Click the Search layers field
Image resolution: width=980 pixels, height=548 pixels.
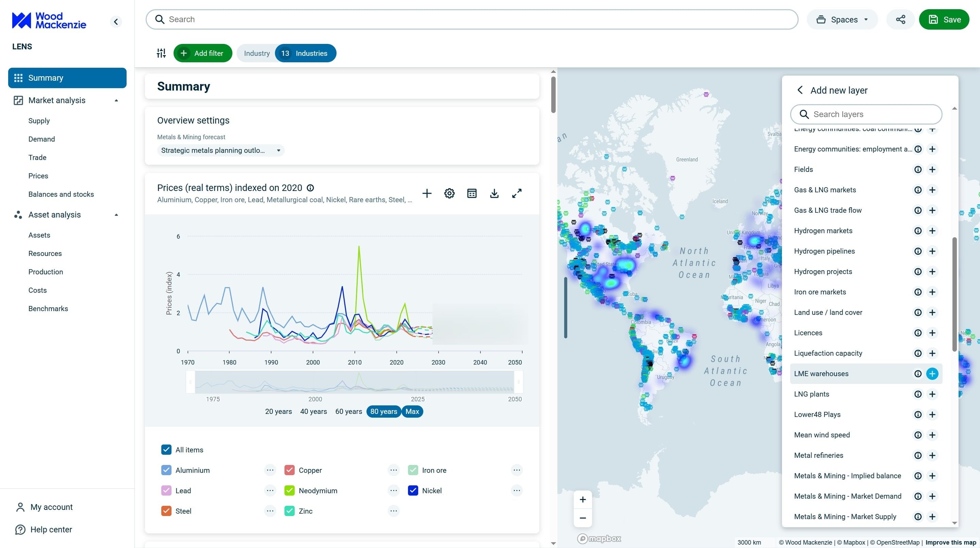point(866,114)
